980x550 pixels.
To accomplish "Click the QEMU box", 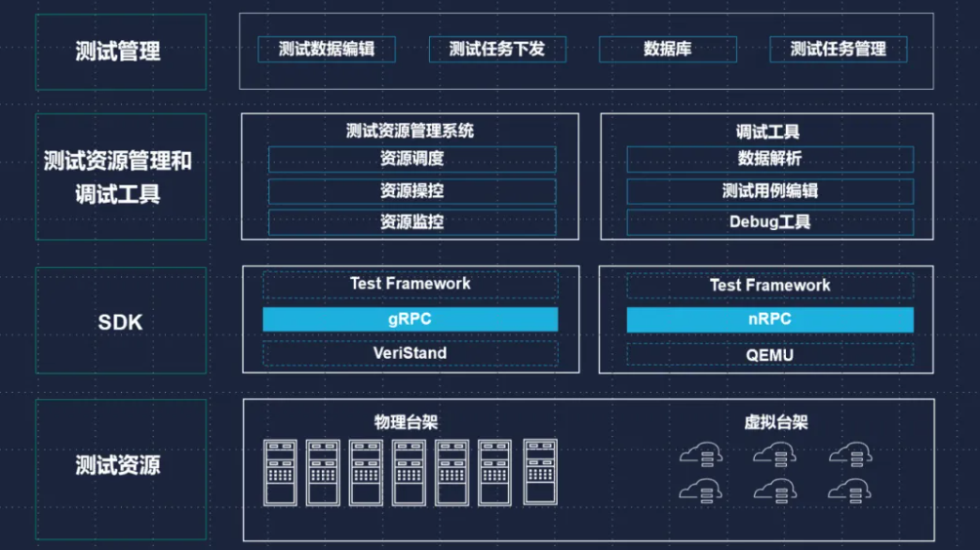I will pyautogui.click(x=769, y=355).
